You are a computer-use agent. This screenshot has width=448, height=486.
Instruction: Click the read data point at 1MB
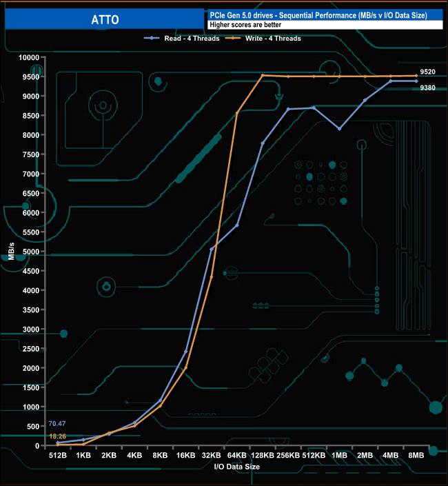click(x=339, y=129)
